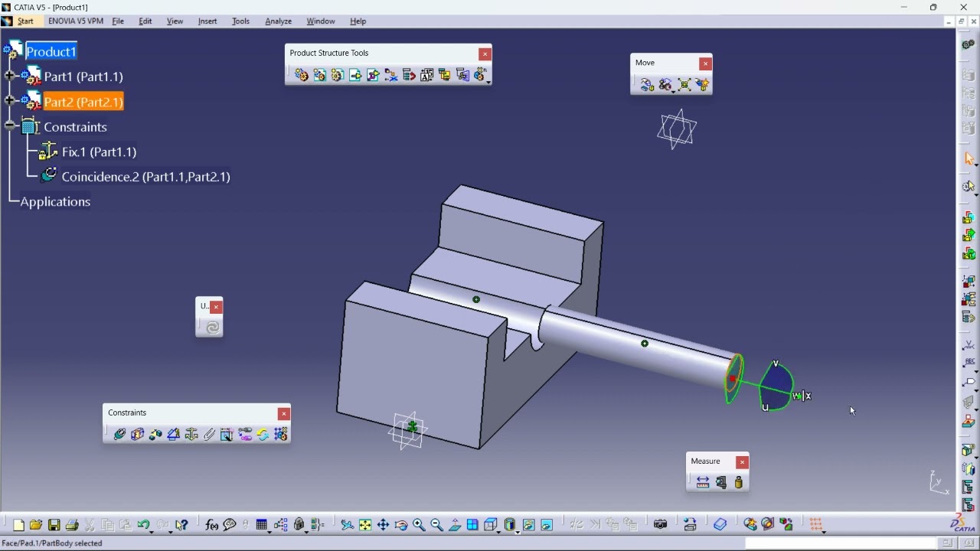Click Measure Item icon in Measure toolbar
Viewport: 980px width, 551px height.
[721, 482]
